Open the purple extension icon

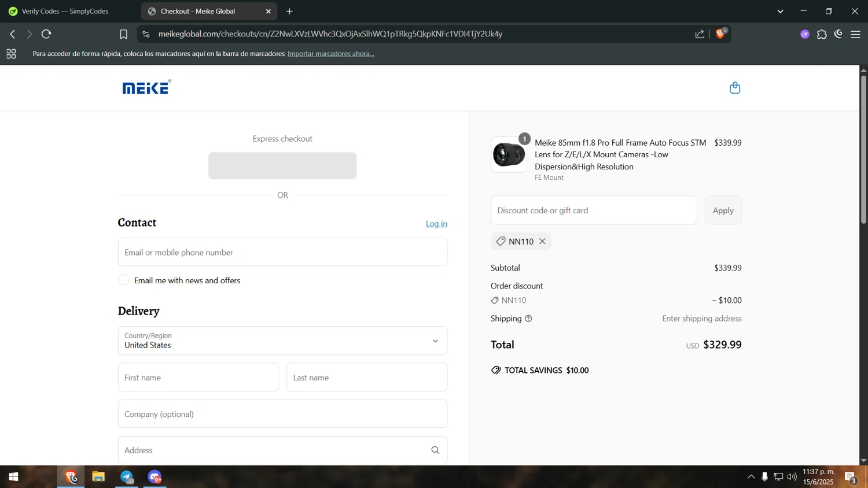(x=805, y=34)
